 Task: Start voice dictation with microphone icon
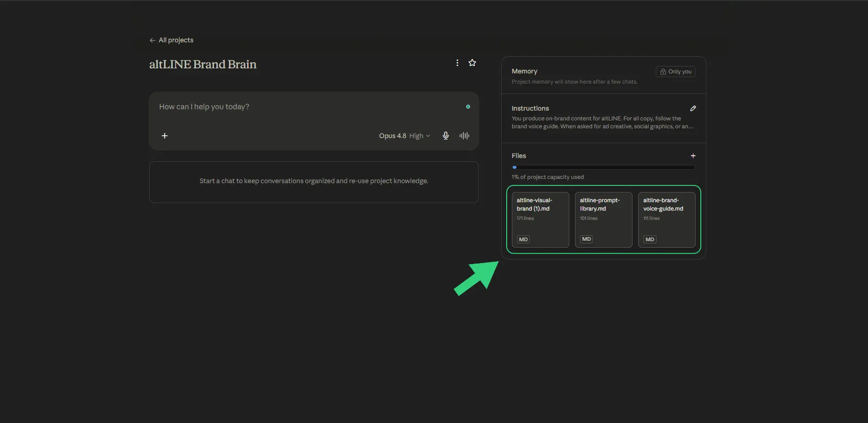coord(446,136)
